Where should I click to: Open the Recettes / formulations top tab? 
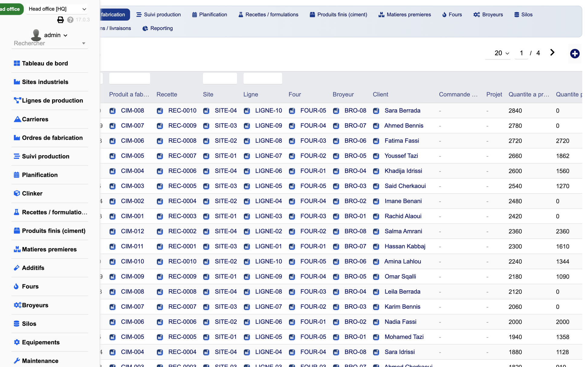tap(268, 14)
